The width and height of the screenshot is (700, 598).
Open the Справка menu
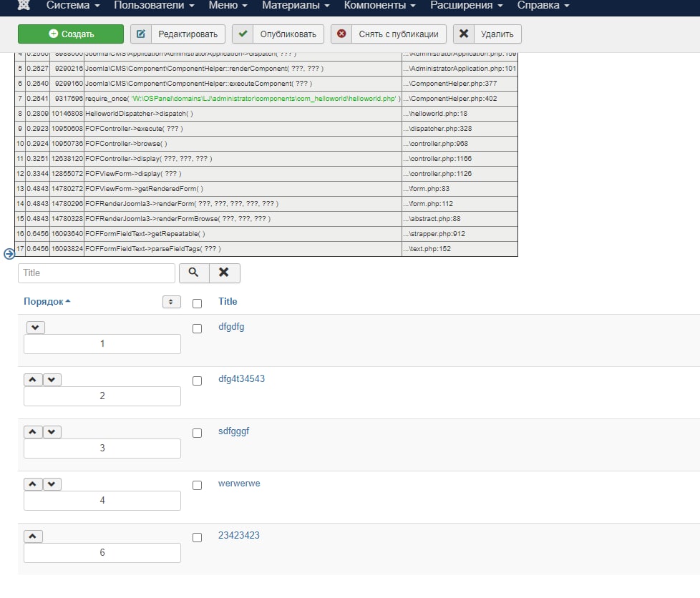pos(543,5)
